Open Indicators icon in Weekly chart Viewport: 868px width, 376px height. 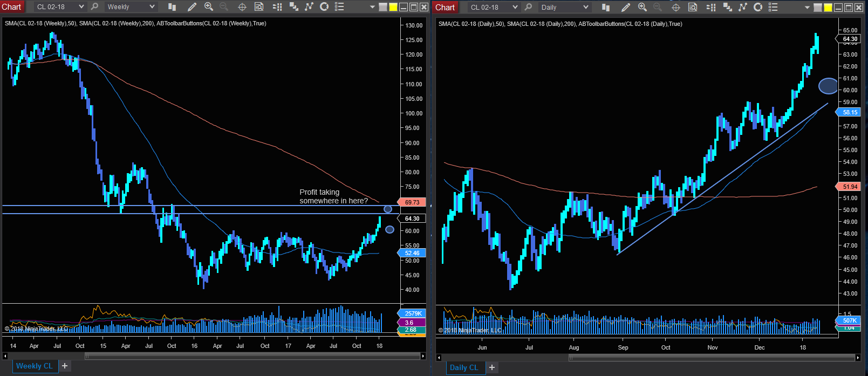pyautogui.click(x=309, y=7)
